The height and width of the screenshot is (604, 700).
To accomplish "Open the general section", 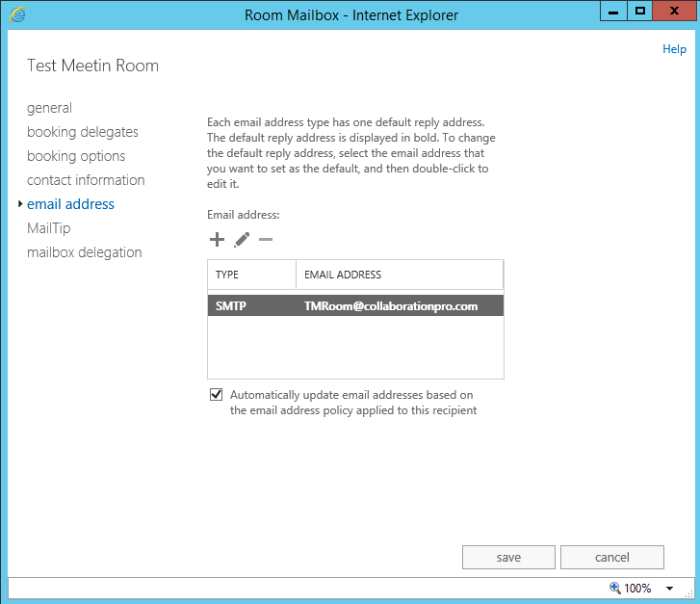I will pyautogui.click(x=49, y=108).
